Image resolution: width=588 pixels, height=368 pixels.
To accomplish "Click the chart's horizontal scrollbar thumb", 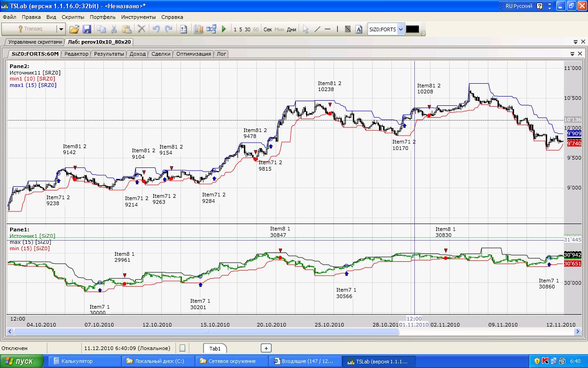I will click(x=206, y=332).
